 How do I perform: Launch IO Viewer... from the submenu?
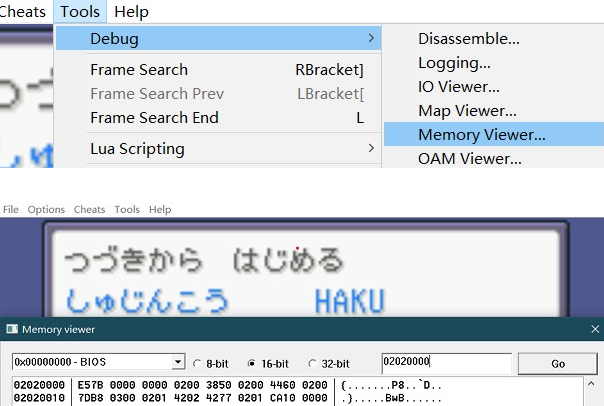pos(459,87)
